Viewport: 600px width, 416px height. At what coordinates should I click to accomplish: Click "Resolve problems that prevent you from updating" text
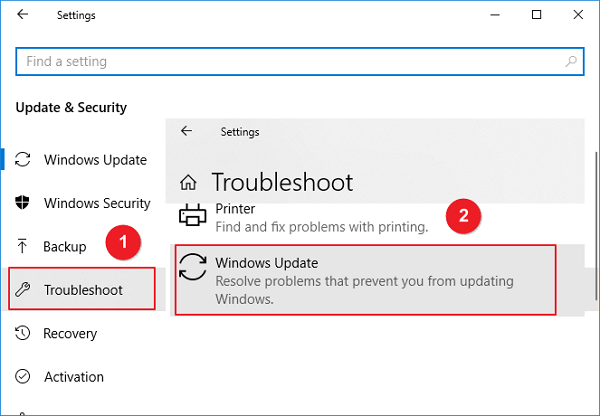tap(367, 281)
